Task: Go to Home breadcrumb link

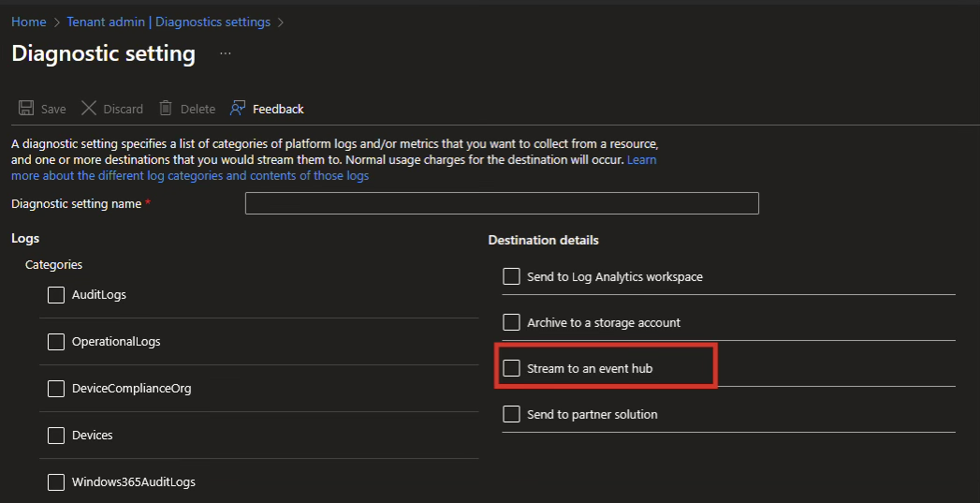Action: [29, 22]
